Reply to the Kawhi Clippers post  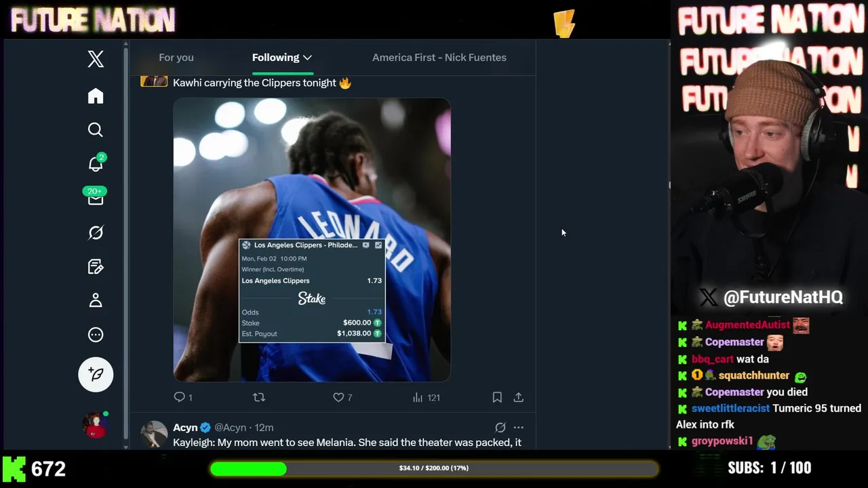pos(183,397)
